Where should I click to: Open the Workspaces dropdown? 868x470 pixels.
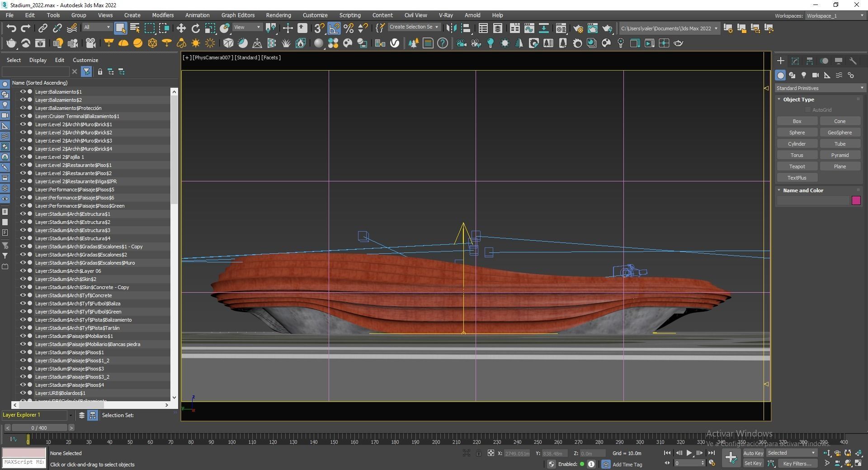[x=834, y=16]
